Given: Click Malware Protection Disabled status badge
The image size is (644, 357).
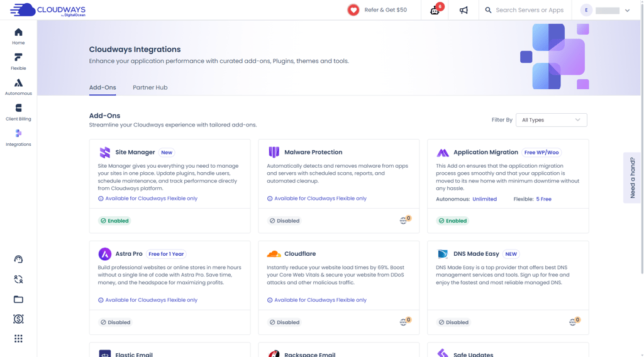Looking at the screenshot, I should pos(284,221).
